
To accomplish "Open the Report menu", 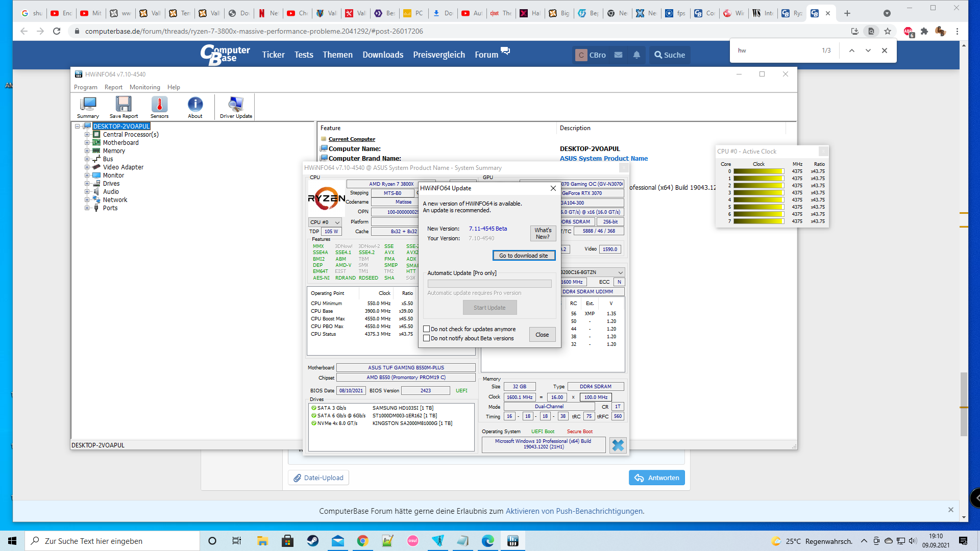I will click(113, 87).
